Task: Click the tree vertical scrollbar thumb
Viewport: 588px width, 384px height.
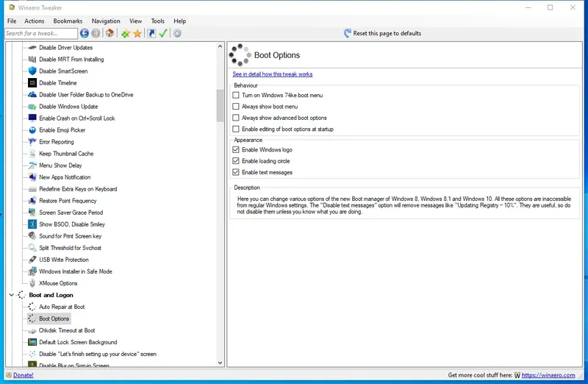Action: tap(220, 105)
